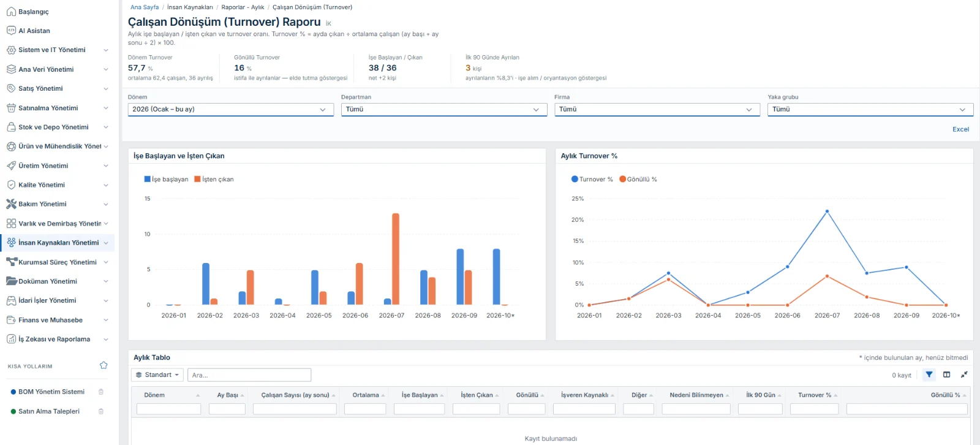The height and width of the screenshot is (445, 980).
Task: Click the Ana Veri Yönetimi layers icon
Action: (11, 69)
